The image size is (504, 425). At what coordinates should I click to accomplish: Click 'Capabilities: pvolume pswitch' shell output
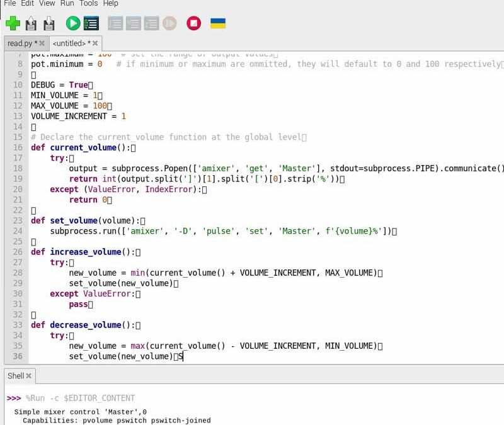117,421
